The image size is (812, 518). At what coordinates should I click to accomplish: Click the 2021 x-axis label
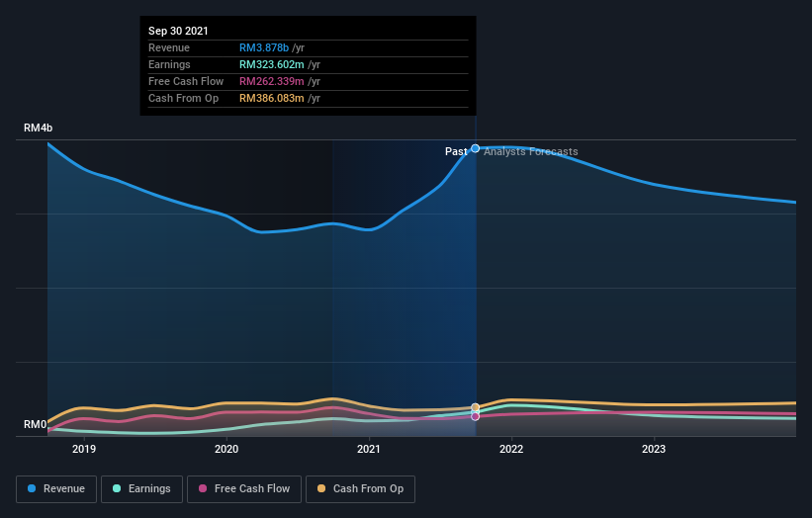(x=369, y=449)
